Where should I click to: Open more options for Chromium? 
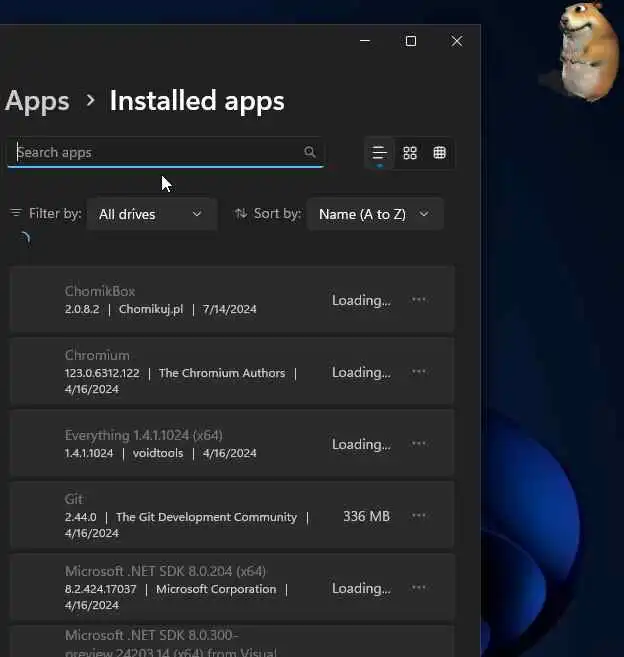419,372
